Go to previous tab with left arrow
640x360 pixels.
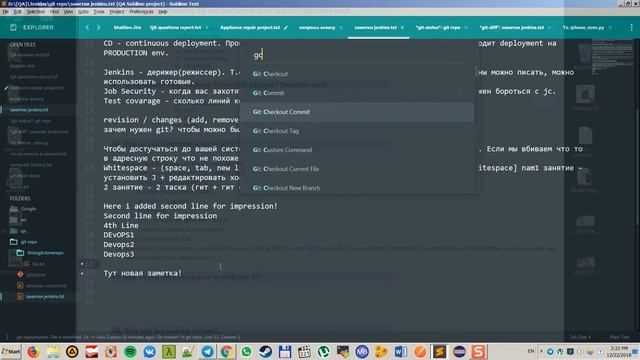[87, 27]
